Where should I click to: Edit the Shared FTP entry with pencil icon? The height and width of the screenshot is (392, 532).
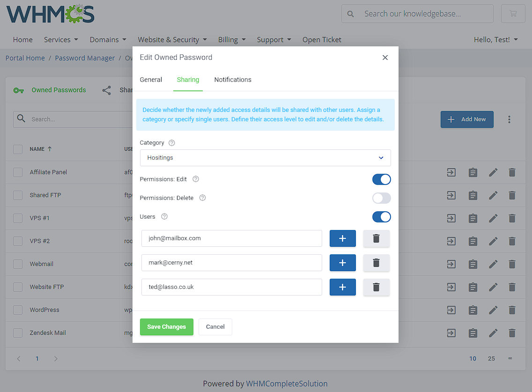[x=493, y=195]
